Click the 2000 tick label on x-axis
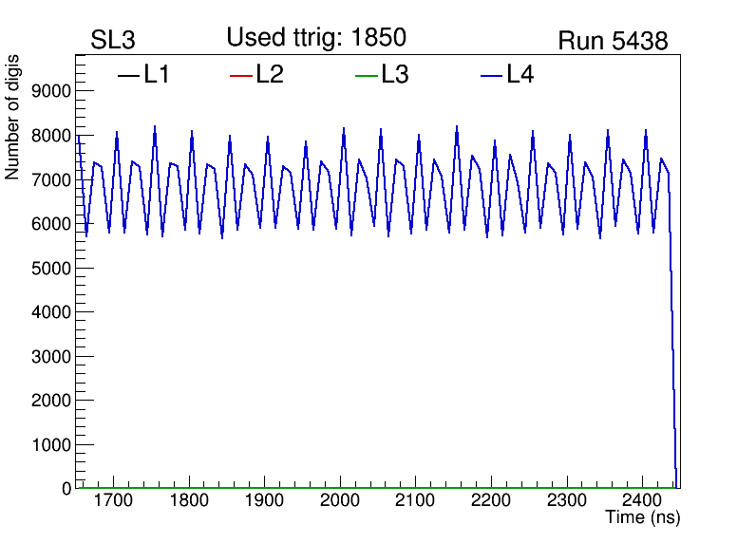The height and width of the screenshot is (543, 756). 339,500
